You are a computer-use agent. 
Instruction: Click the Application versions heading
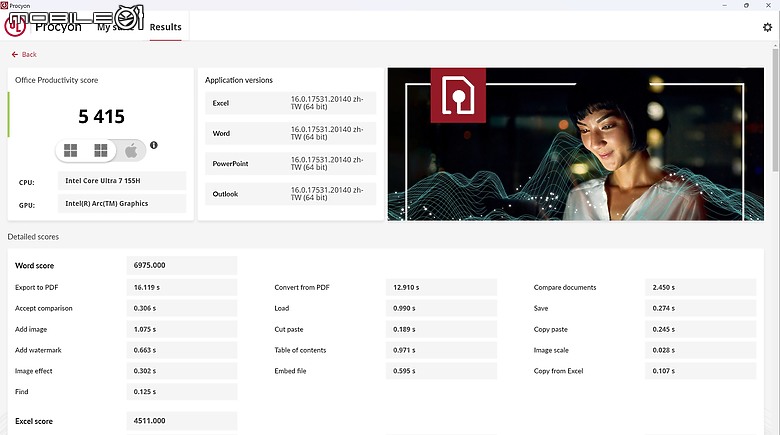click(239, 80)
